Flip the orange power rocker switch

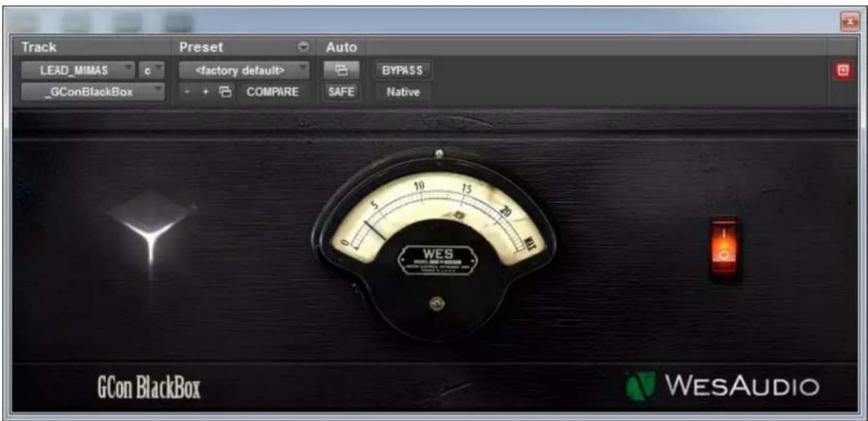pos(724,248)
